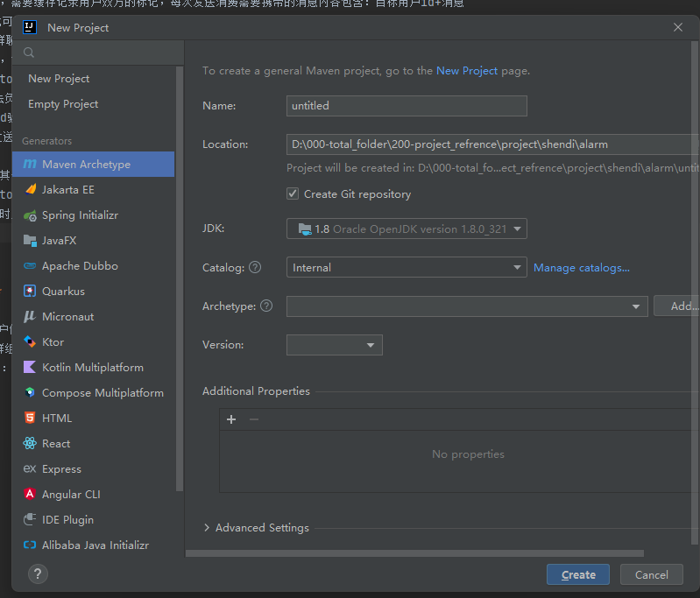This screenshot has height=598, width=700.
Task: Open the Archetype dropdown
Action: point(467,306)
